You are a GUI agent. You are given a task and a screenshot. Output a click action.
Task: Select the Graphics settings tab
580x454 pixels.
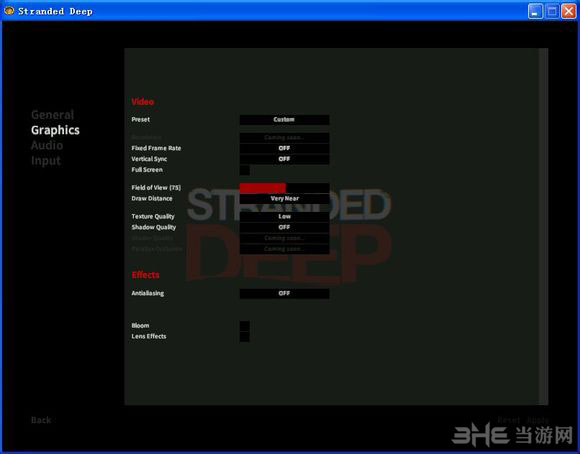point(55,130)
